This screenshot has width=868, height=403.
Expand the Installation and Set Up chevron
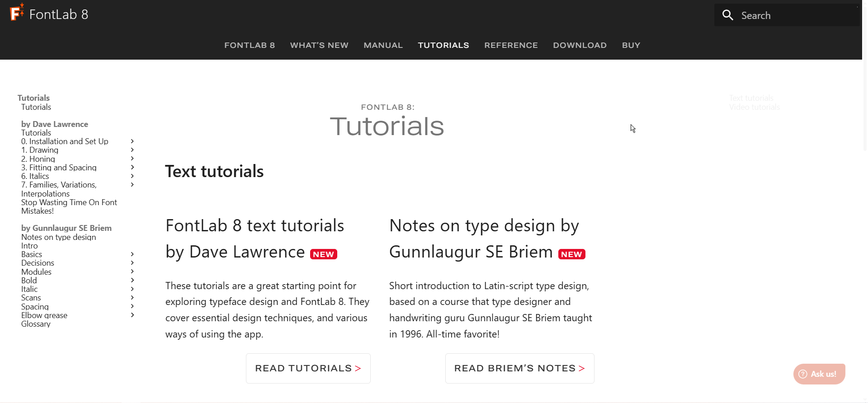coord(132,141)
